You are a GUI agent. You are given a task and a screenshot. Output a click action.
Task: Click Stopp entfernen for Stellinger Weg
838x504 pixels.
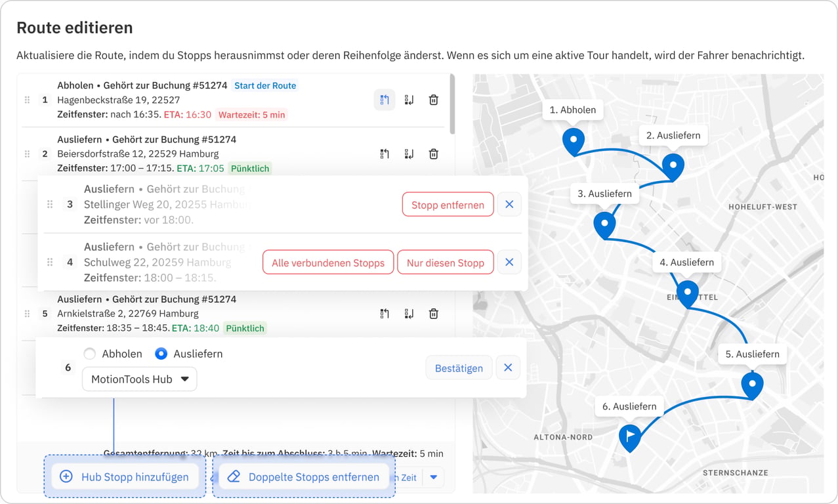coord(448,205)
